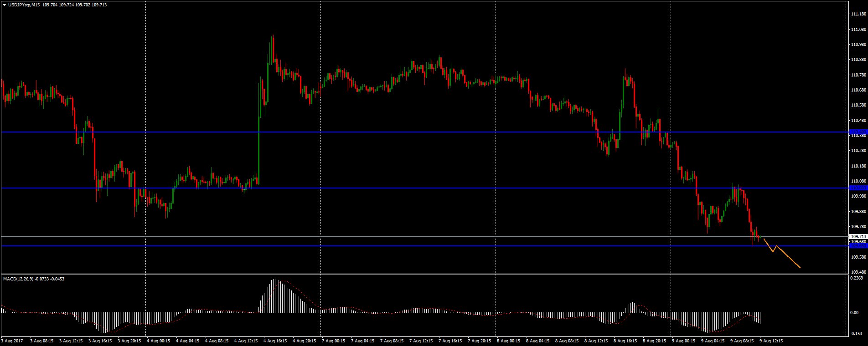
Task: Click the -0.153 label on the MACD scale
Action: pos(857,334)
